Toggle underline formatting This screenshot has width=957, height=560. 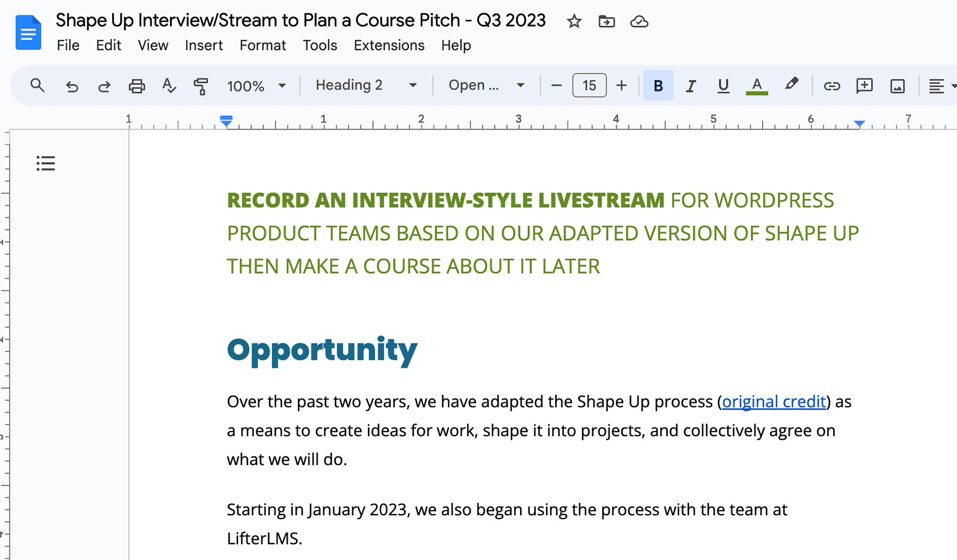pos(723,86)
